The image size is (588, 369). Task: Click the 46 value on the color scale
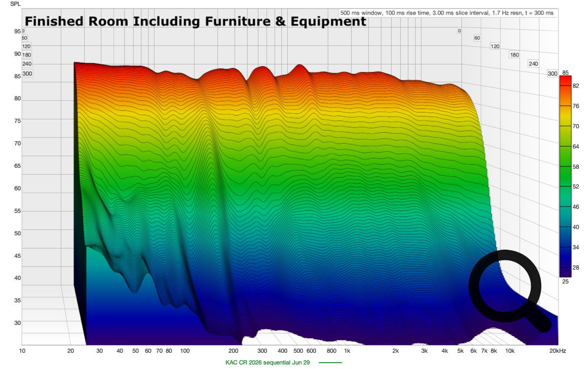pyautogui.click(x=576, y=207)
